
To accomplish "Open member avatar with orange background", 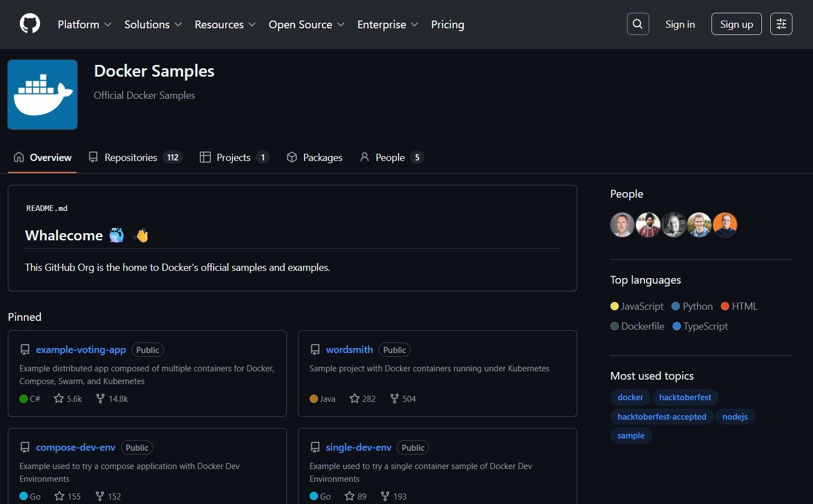I will 725,225.
